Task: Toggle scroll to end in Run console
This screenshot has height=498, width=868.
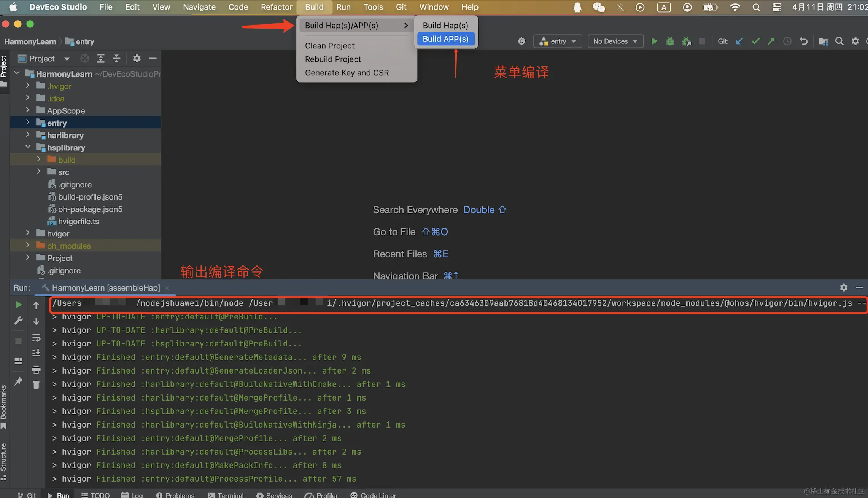Action: pos(36,353)
